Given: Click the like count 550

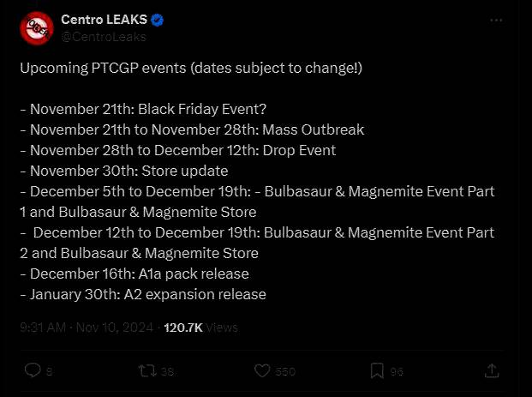Looking at the screenshot, I should 285,371.
